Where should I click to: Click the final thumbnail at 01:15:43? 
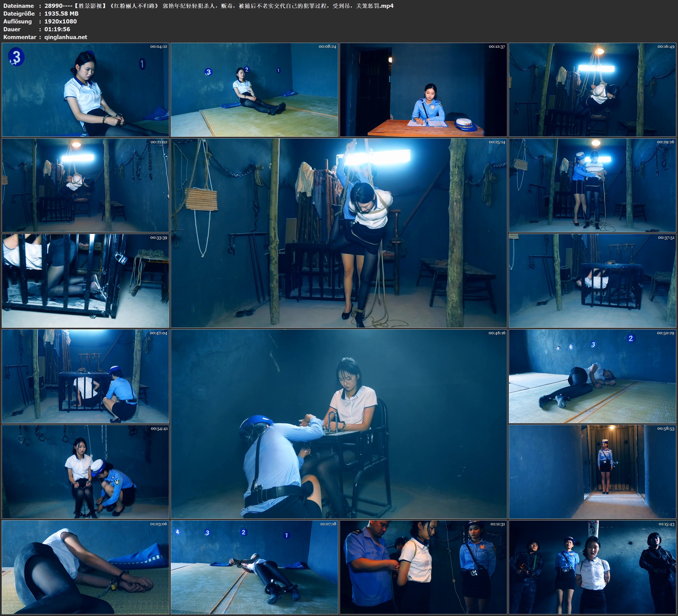pos(592,567)
